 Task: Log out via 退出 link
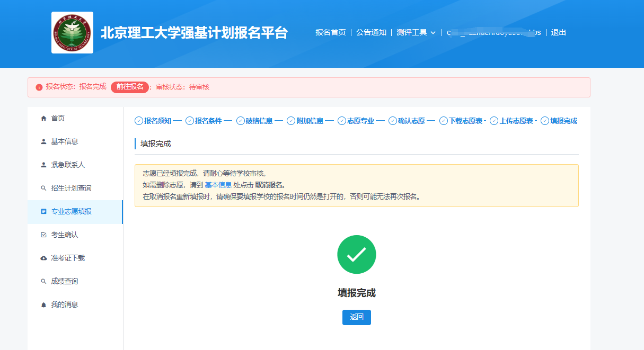click(x=559, y=32)
